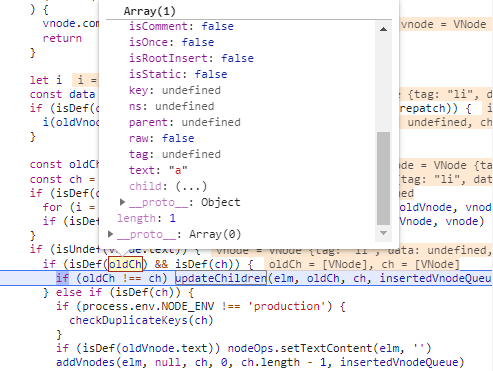
Task: Click the checkDuplicateKeys(ch) line
Action: click(141, 320)
